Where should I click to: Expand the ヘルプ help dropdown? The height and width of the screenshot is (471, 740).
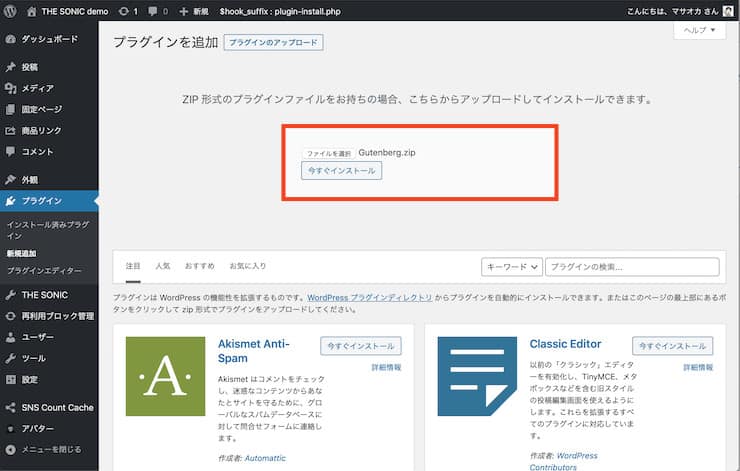(x=699, y=30)
